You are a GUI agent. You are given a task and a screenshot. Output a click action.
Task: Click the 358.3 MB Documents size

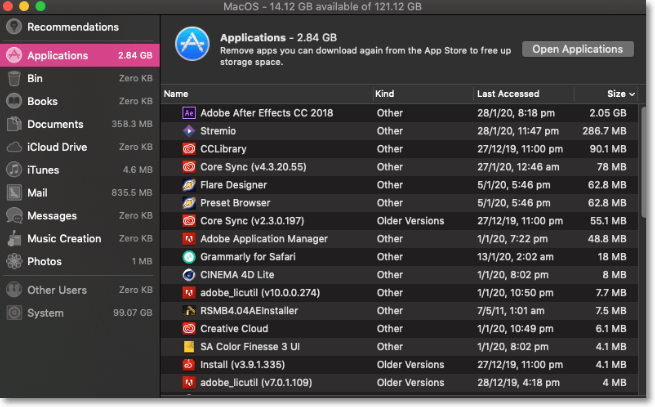(x=132, y=124)
